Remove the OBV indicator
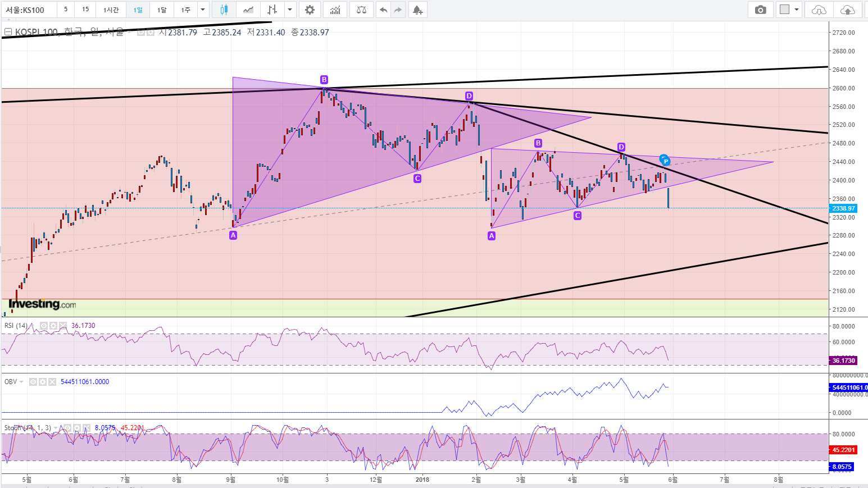 click(x=52, y=382)
